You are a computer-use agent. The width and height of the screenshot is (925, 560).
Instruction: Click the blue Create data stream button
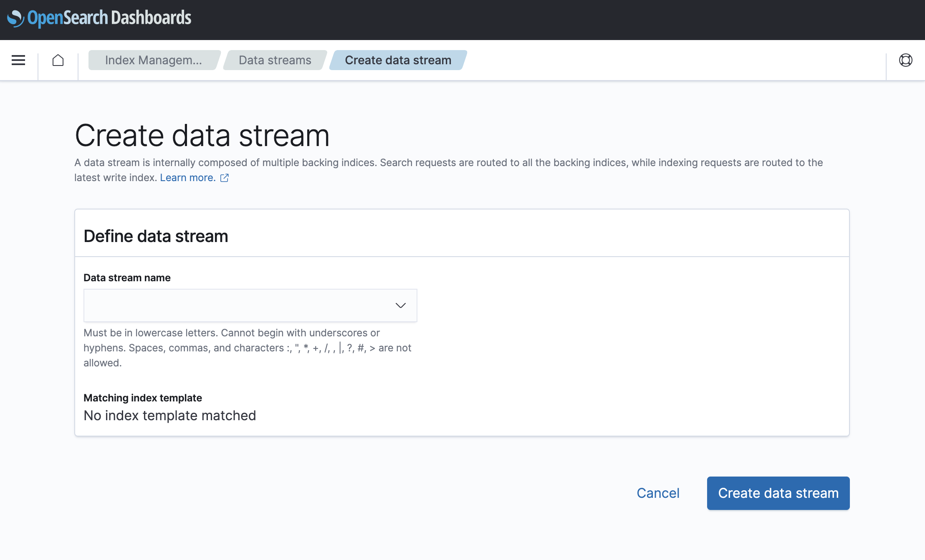click(x=778, y=493)
